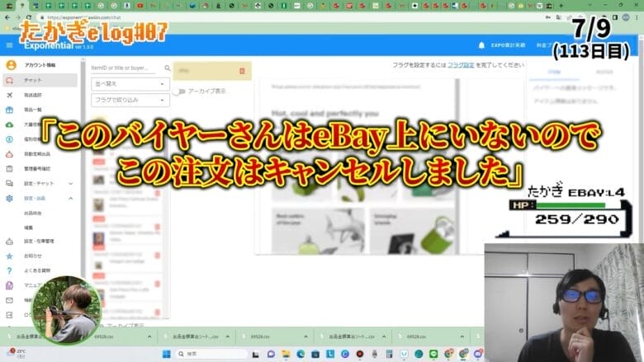The width and height of the screenshot is (644, 362).
Task: Open File Explorer from the taskbar
Action: click(x=286, y=354)
